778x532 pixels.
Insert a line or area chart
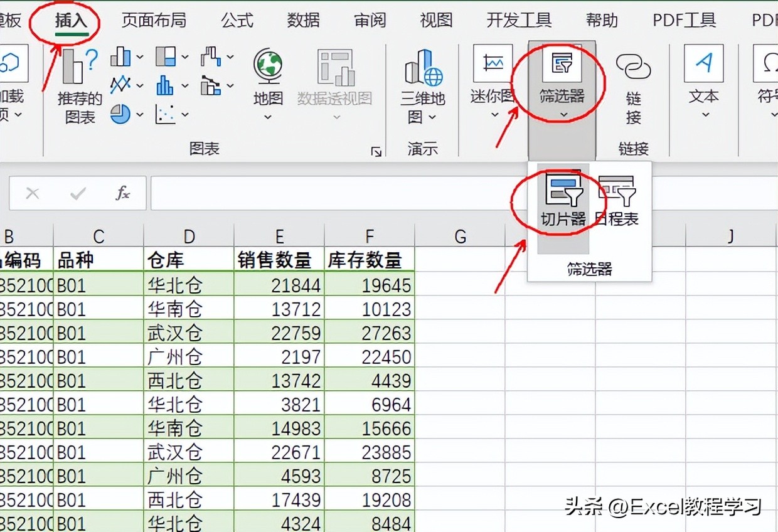pyautogui.click(x=120, y=84)
